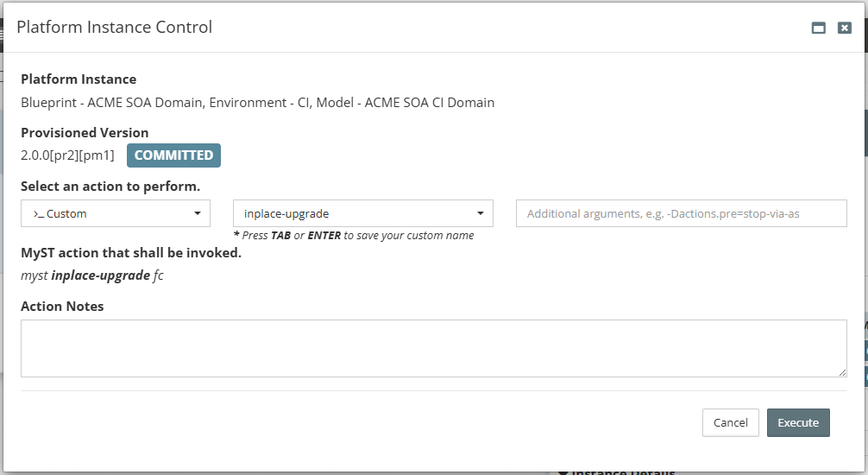Focus the Additional arguments input field
The width and height of the screenshot is (868, 475).
681,213
